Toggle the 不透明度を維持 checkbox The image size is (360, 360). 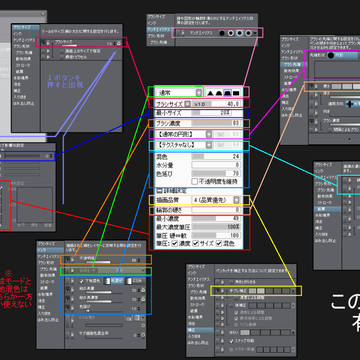tap(194, 181)
